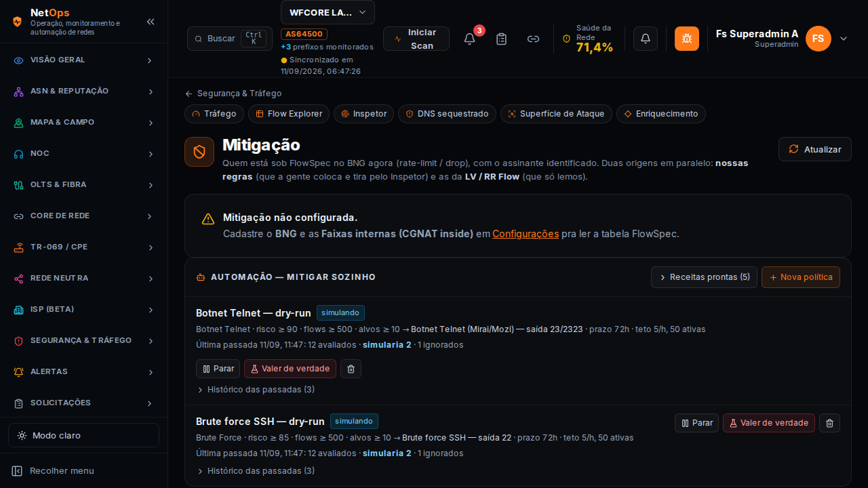Viewport: 868px width, 488px height.
Task: Collapse sidebar with double-chevron icon
Action: click(x=151, y=22)
